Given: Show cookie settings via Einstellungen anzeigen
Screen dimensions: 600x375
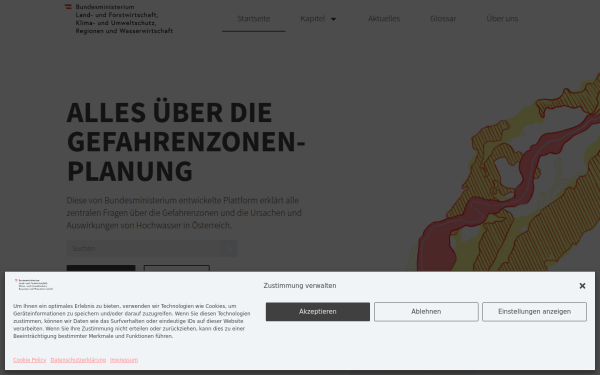Looking at the screenshot, I should 534,312.
